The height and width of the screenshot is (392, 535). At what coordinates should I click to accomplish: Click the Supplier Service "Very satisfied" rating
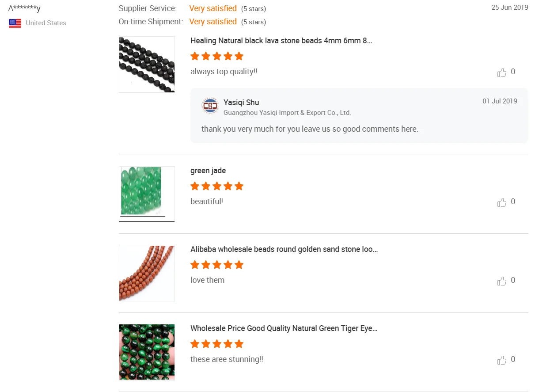[213, 8]
